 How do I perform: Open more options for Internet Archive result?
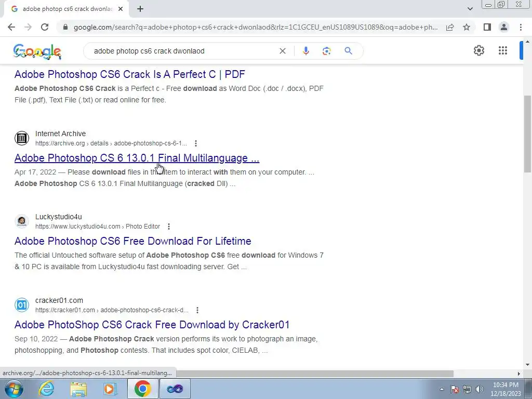click(x=196, y=143)
